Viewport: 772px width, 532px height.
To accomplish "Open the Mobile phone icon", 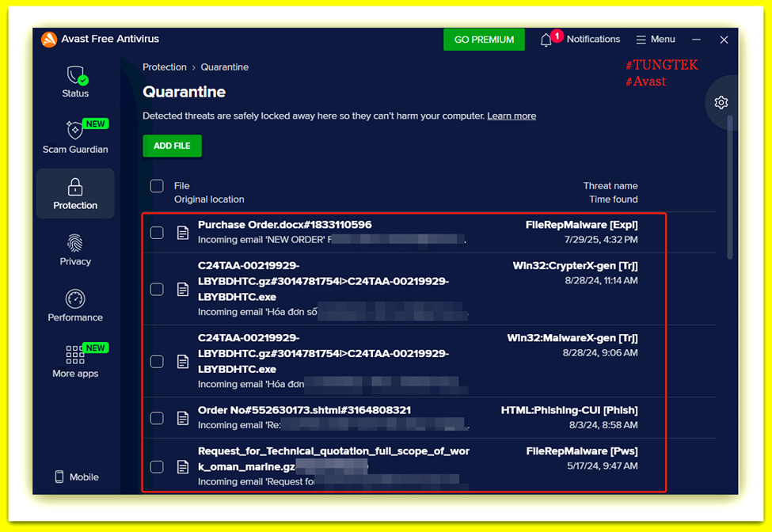I will (x=59, y=477).
